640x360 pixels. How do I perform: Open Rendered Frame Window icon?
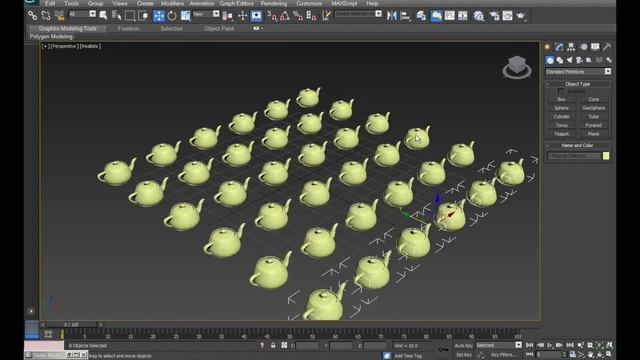507,16
